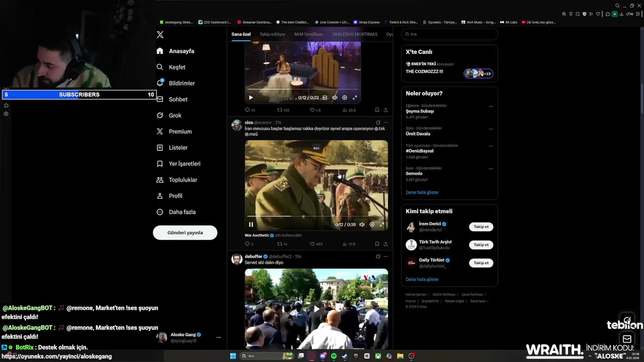Image resolution: width=644 pixels, height=362 pixels.
Task: Click the Gönderi yayınla button
Action: [x=185, y=232]
